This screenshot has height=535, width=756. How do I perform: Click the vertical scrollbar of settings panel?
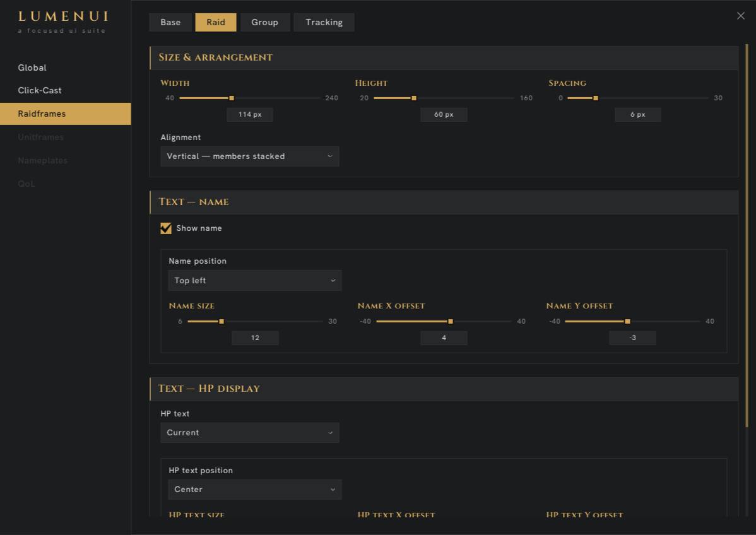pyautogui.click(x=747, y=235)
